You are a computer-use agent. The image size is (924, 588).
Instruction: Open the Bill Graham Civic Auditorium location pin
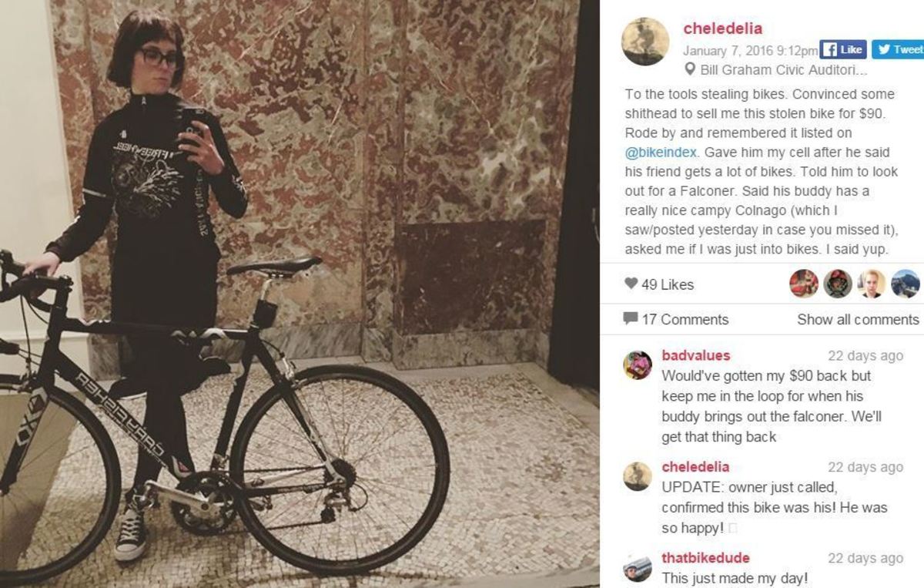(690, 70)
